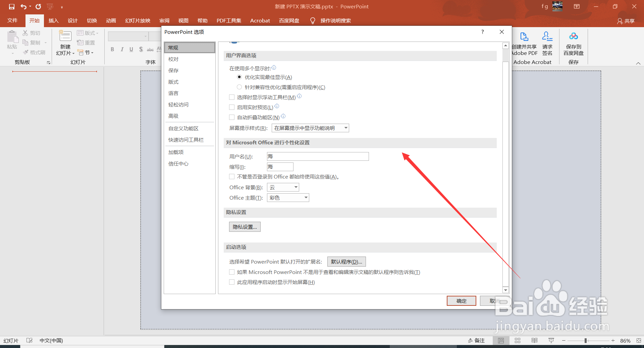Click the Save icon in the title bar
Screen dimensions: 644x348
coord(12,7)
